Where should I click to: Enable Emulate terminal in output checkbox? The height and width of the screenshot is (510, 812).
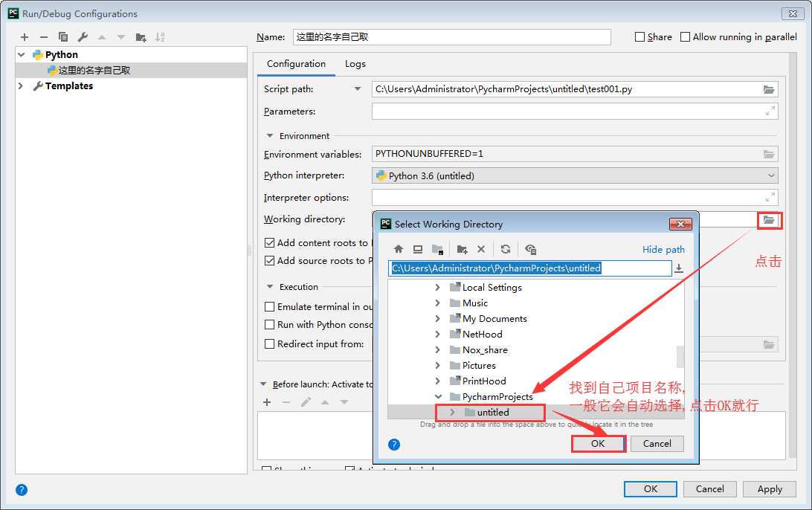[x=269, y=306]
